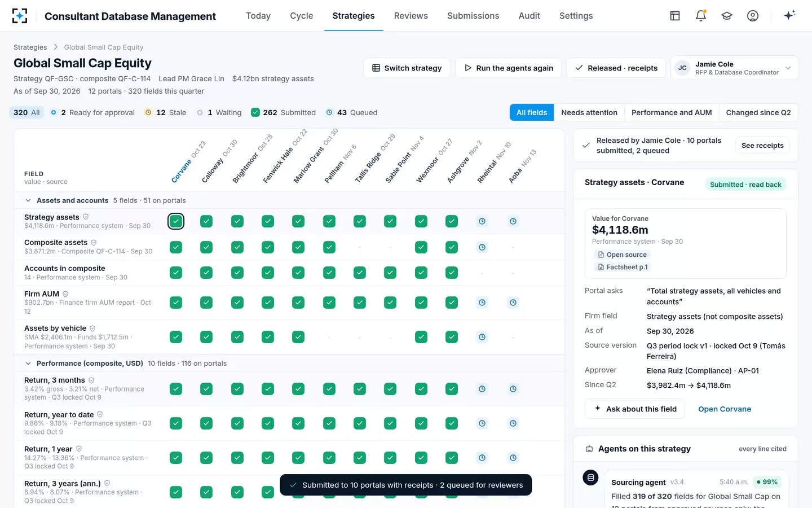The height and width of the screenshot is (508, 812).
Task: Select Strategy assets checkbox under Corvane
Action: pyautogui.click(x=176, y=221)
